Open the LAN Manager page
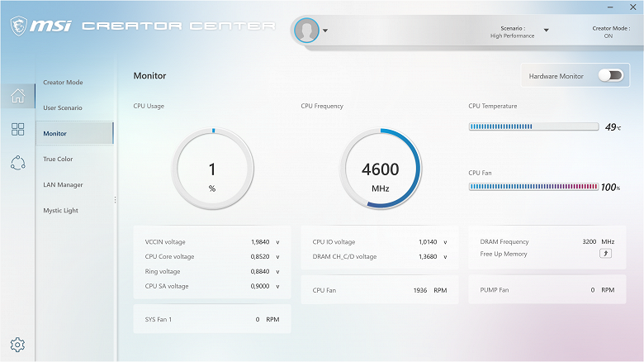The height and width of the screenshot is (362, 644). 63,184
